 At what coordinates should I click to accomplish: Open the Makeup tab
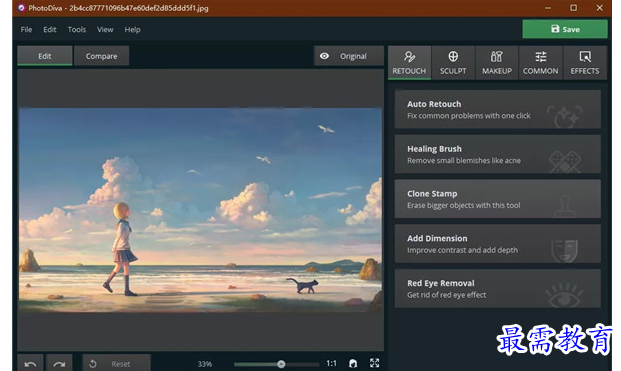coord(497,63)
